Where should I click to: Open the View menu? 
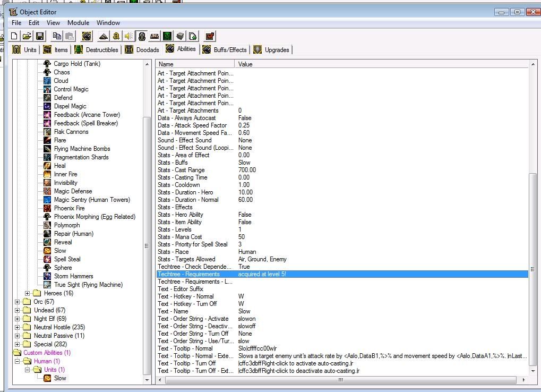tap(53, 23)
